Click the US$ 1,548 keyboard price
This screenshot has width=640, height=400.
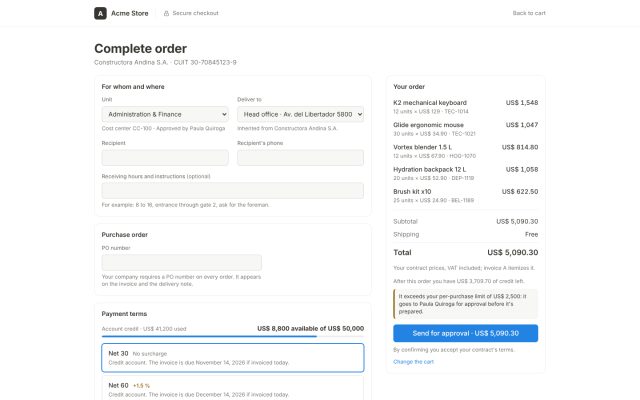pos(522,102)
